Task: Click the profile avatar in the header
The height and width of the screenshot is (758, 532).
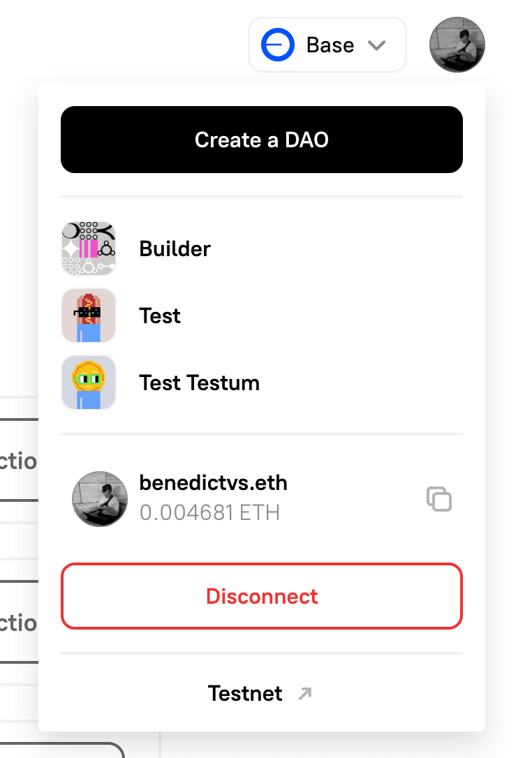Action: click(x=457, y=45)
